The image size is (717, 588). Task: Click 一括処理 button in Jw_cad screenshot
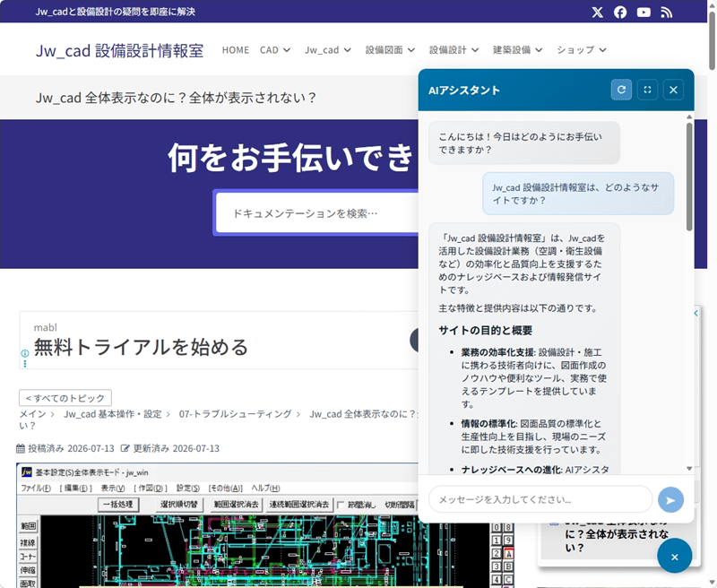[x=118, y=505]
